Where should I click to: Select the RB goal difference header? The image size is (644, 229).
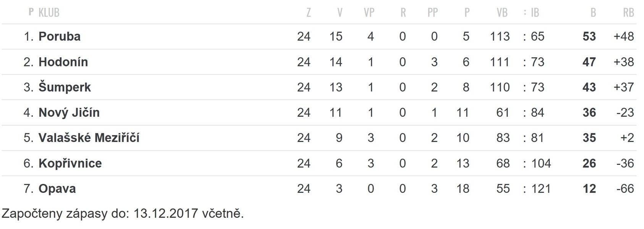(628, 13)
